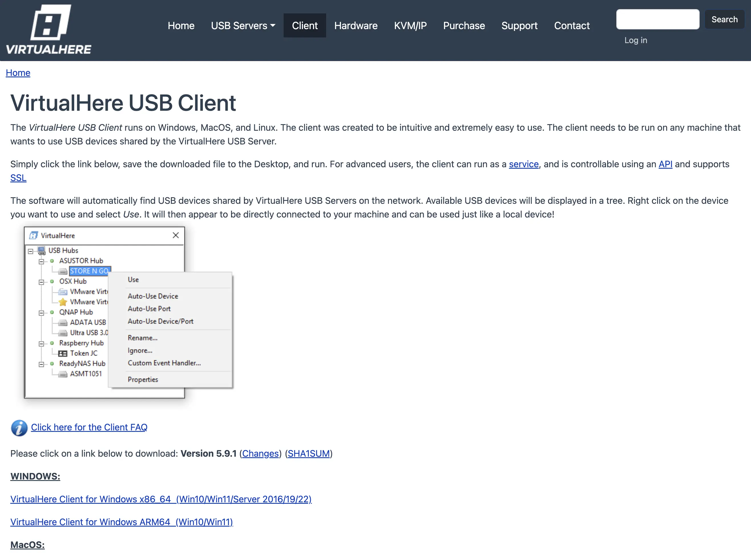
Task: Open the Client navigation tab
Action: tap(305, 25)
